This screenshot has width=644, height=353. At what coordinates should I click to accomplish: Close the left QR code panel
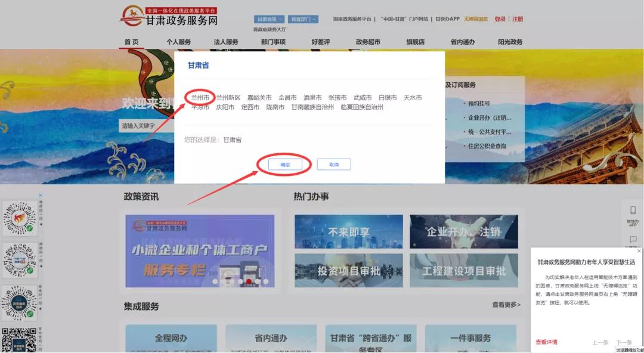click(41, 195)
